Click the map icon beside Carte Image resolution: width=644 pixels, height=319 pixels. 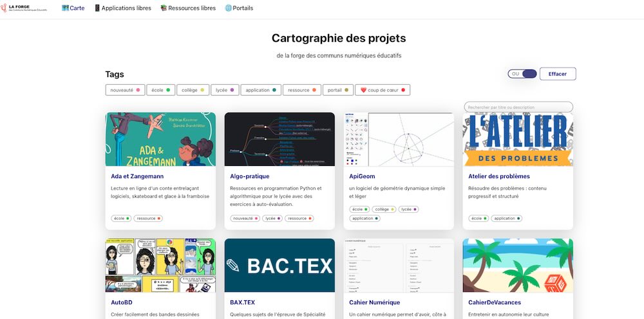[x=65, y=8]
